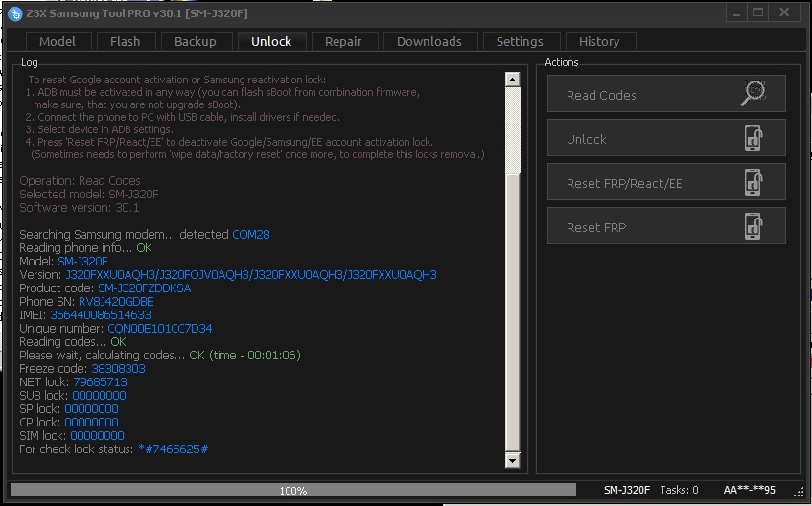This screenshot has width=812, height=506.
Task: Click the firmware version string J320FXXU0AQH3
Action: [251, 274]
